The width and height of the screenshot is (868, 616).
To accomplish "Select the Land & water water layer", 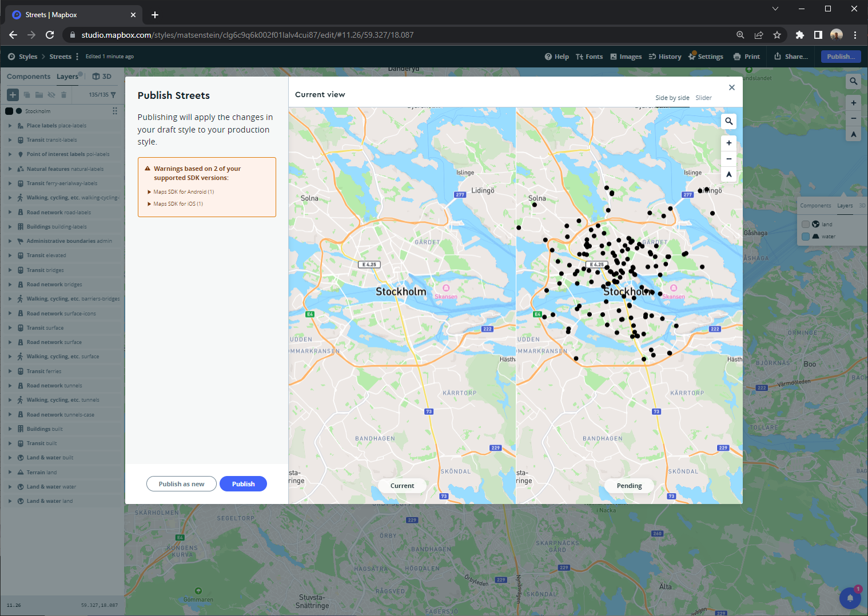I will [62, 487].
